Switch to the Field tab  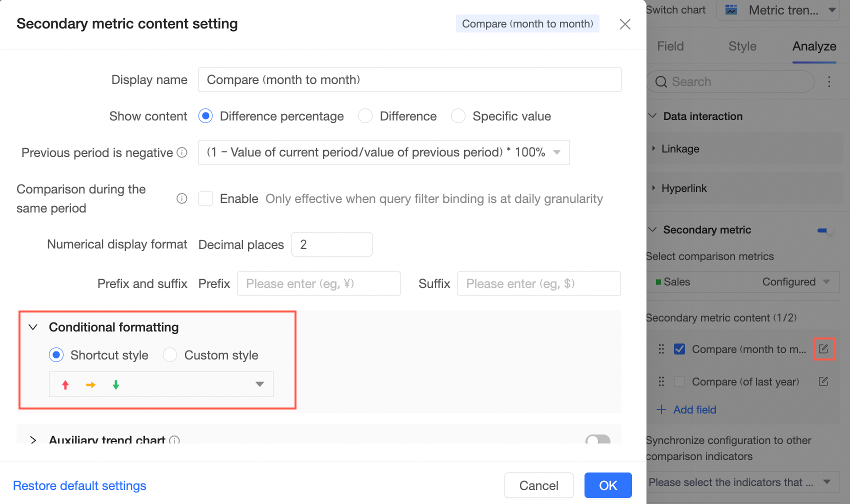670,46
